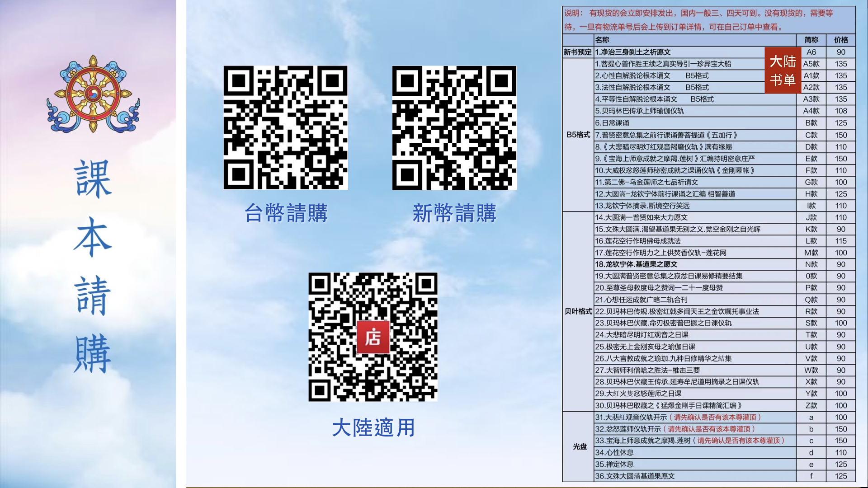868x488 pixels.
Task: Click the 大陸適用 QR code
Action: pyautogui.click(x=373, y=337)
